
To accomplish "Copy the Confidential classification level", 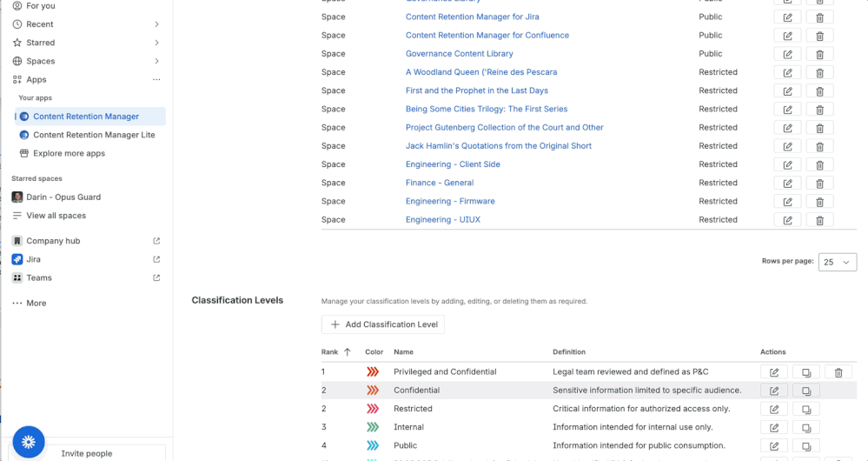I will (806, 391).
